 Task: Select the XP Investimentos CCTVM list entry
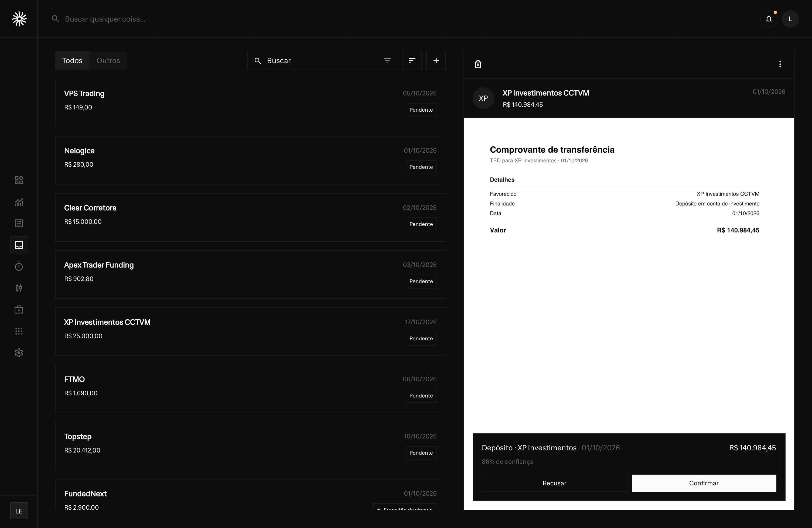click(250, 331)
